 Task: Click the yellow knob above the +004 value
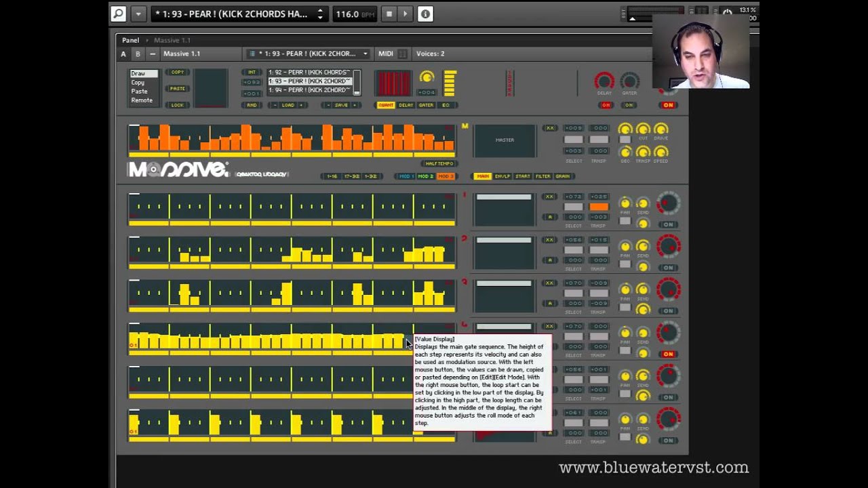coord(427,77)
